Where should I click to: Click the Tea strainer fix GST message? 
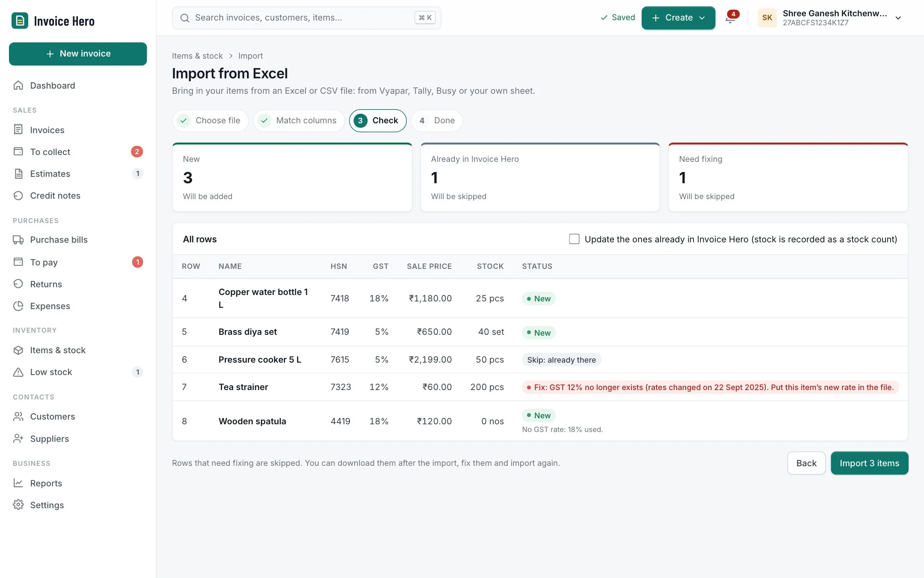[x=710, y=387]
